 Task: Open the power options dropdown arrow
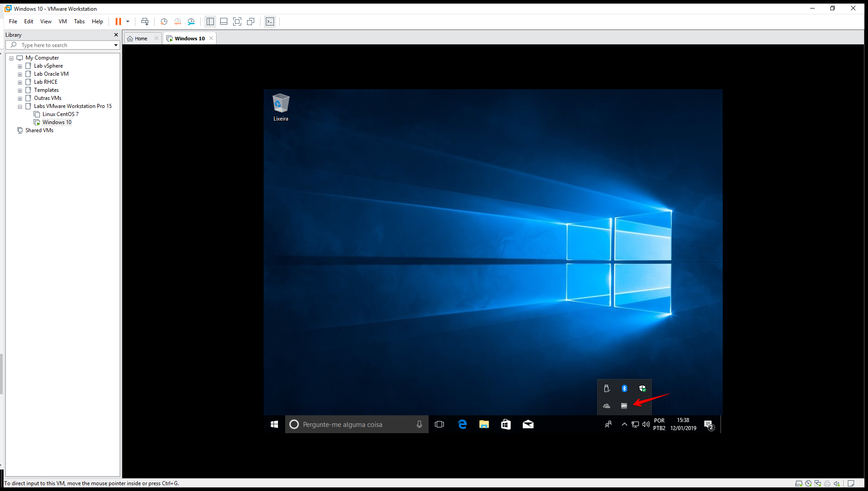128,22
